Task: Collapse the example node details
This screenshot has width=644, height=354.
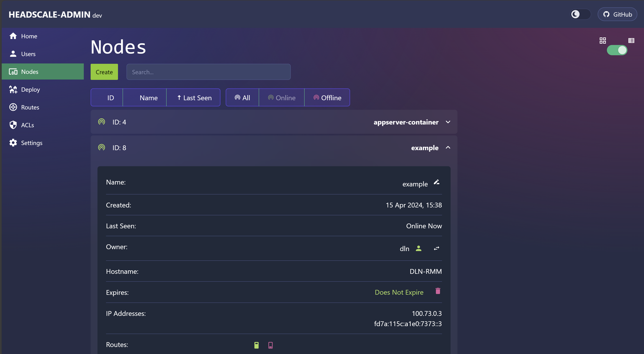Action: coord(448,147)
